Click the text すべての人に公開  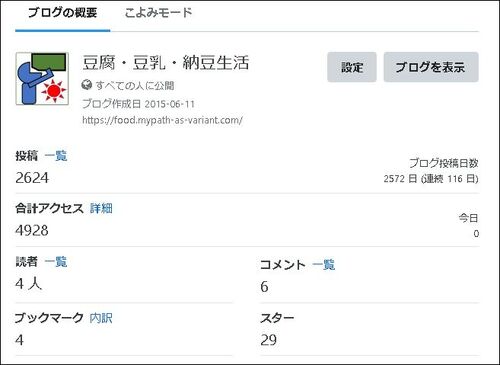135,86
